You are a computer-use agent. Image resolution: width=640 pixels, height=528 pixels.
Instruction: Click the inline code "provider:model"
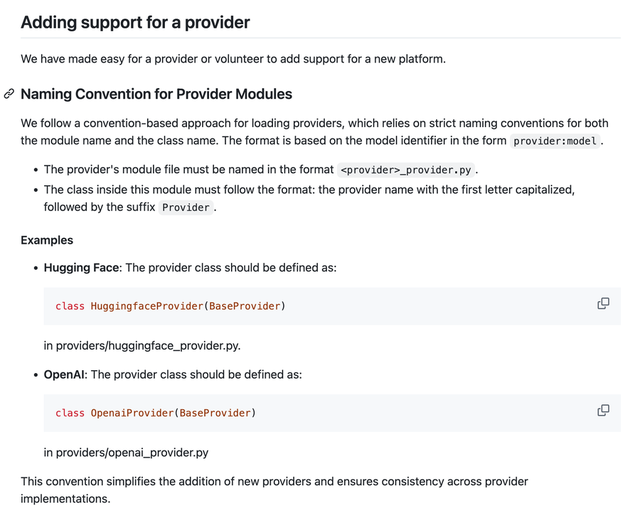(555, 141)
